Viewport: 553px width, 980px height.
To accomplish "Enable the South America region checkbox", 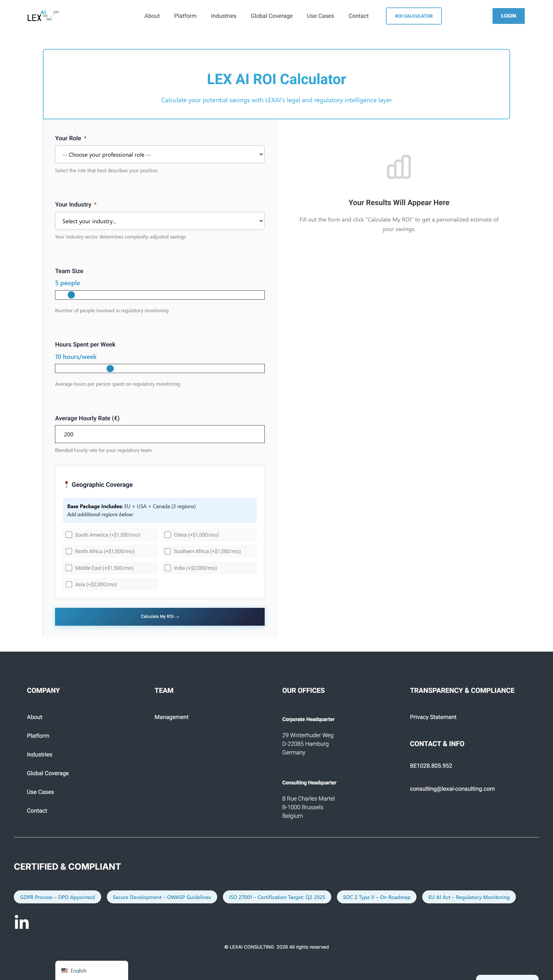I will pos(69,535).
